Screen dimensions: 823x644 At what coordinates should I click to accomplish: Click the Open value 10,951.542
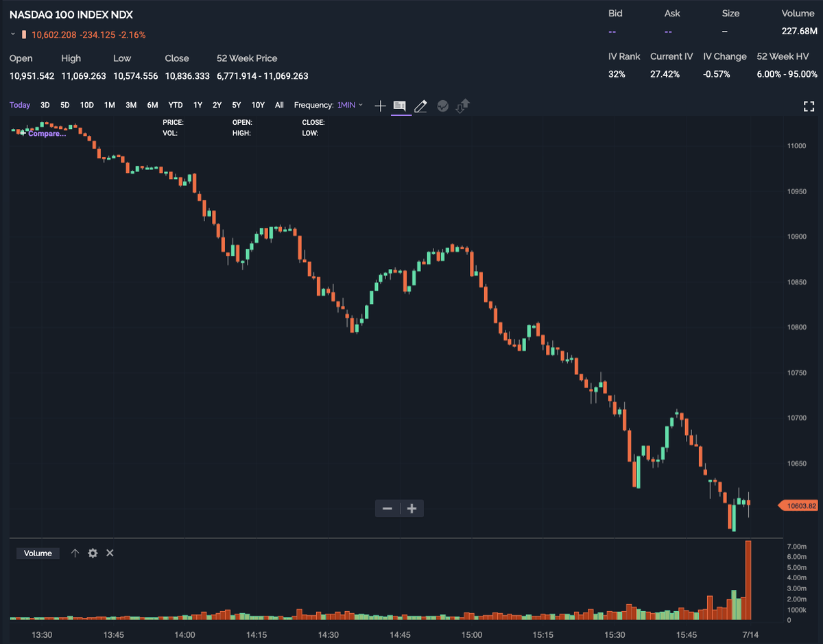click(32, 76)
